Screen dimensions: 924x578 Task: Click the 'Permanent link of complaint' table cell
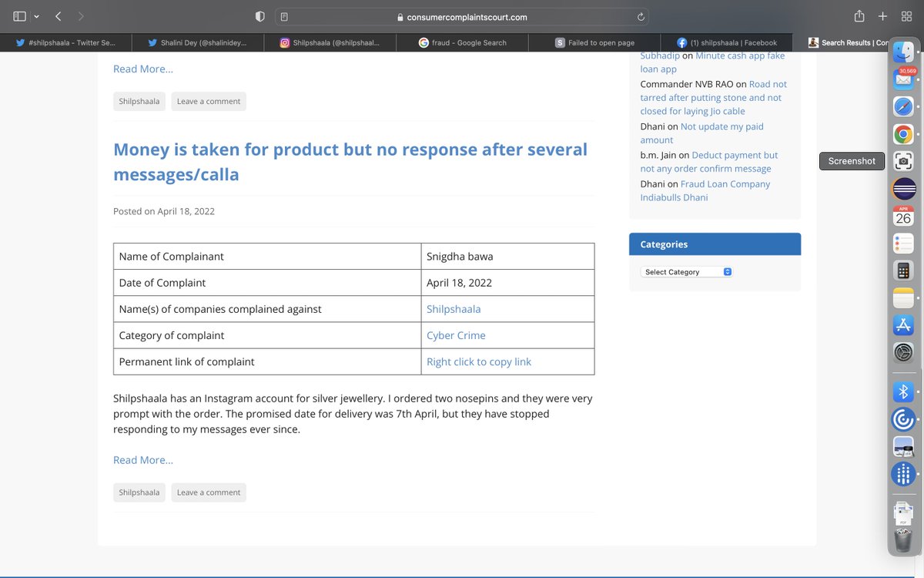click(267, 361)
